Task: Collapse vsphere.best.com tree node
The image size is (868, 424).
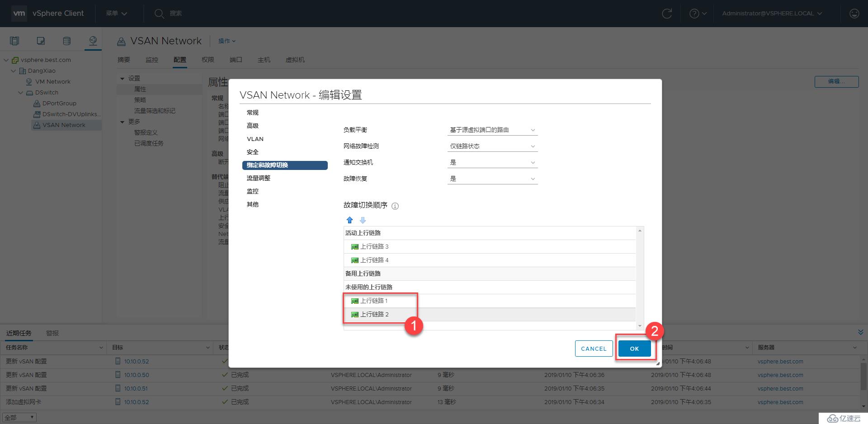Action: coord(6,60)
